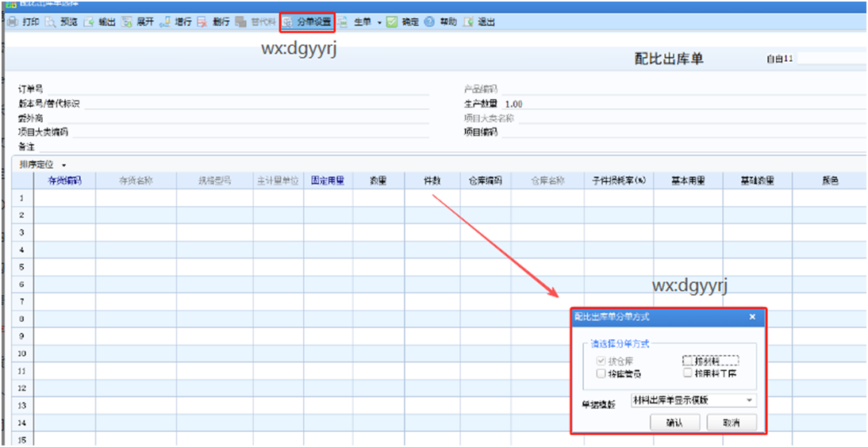Close the 配比出库单分单方式 dialog

click(751, 317)
